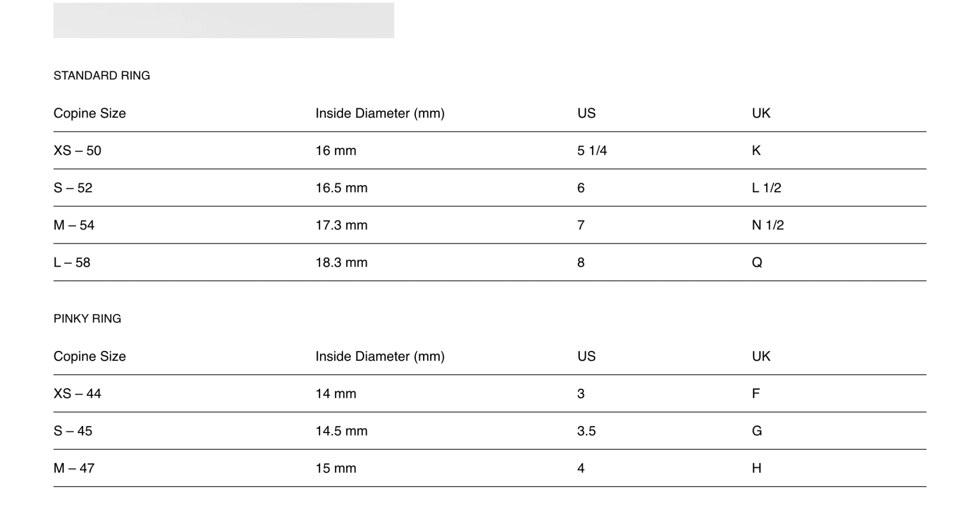This screenshot has height=523, width=980.
Task: Click the L – 58 size row label
Action: 72,262
